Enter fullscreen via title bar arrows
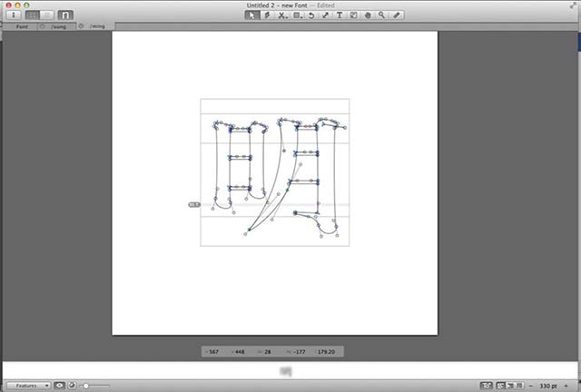 pos(574,5)
